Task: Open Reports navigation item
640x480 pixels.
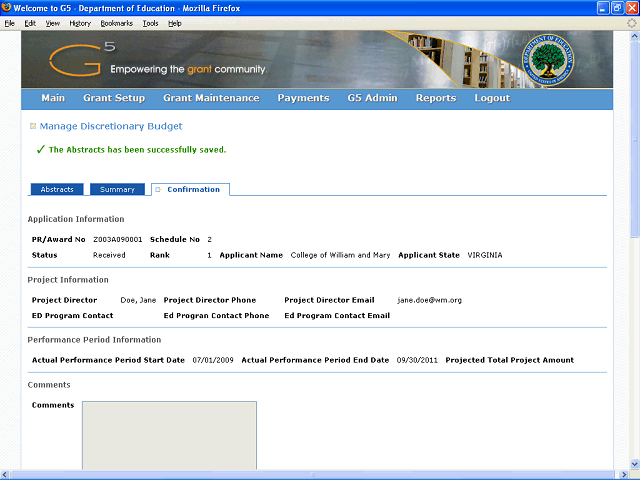Action: tap(436, 98)
